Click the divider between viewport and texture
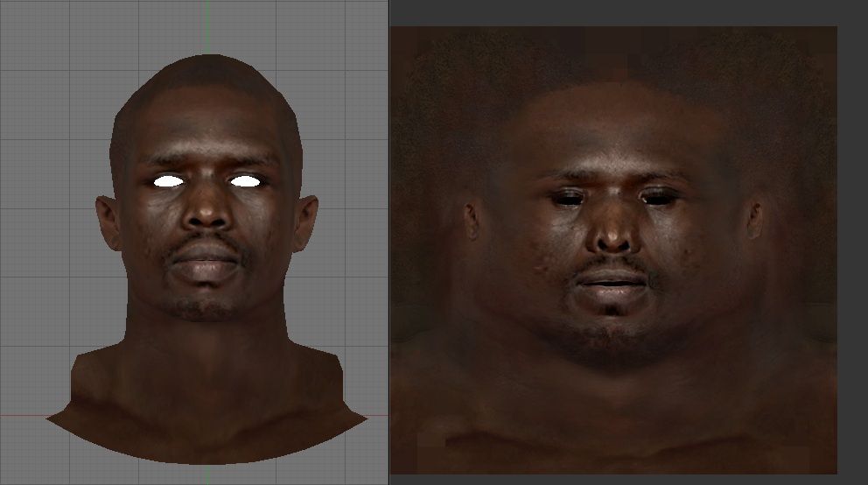 389,242
